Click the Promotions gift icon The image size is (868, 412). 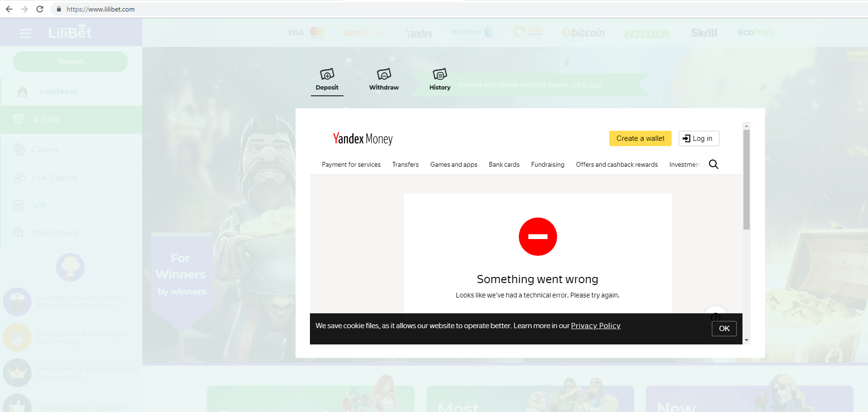pyautogui.click(x=18, y=232)
